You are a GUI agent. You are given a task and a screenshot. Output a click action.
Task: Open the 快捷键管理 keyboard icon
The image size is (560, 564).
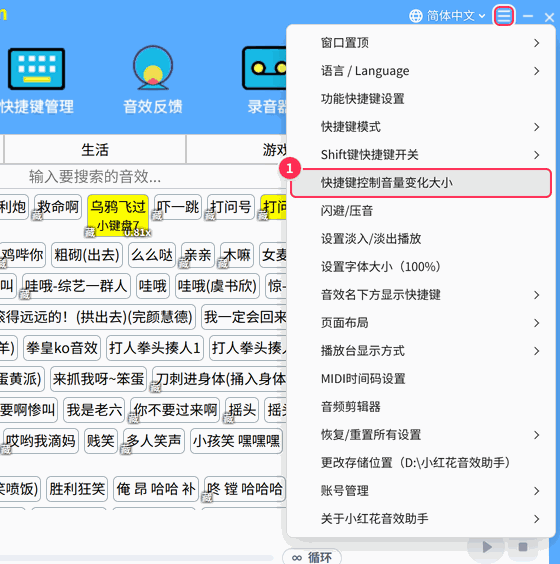pos(36,69)
